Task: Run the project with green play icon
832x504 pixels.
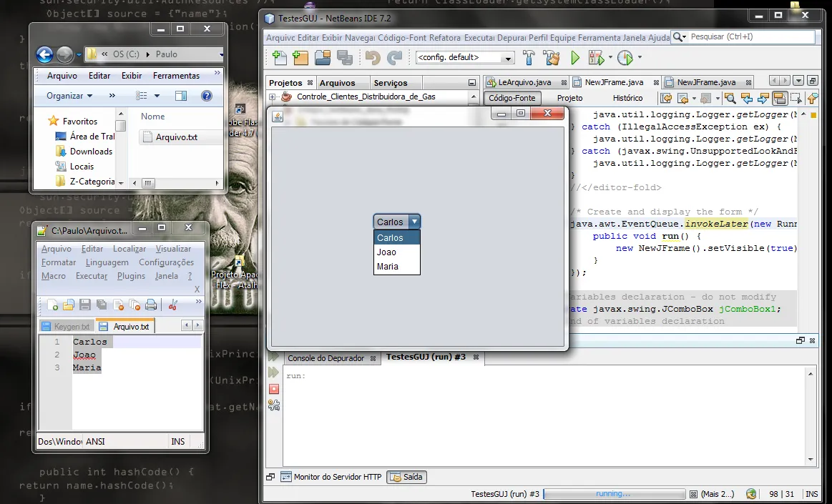Action: 574,58
